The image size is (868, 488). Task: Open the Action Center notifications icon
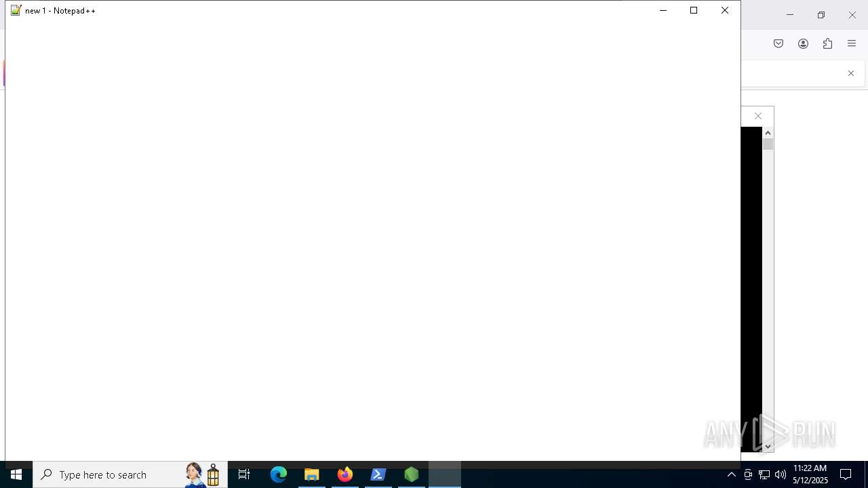coord(846,474)
